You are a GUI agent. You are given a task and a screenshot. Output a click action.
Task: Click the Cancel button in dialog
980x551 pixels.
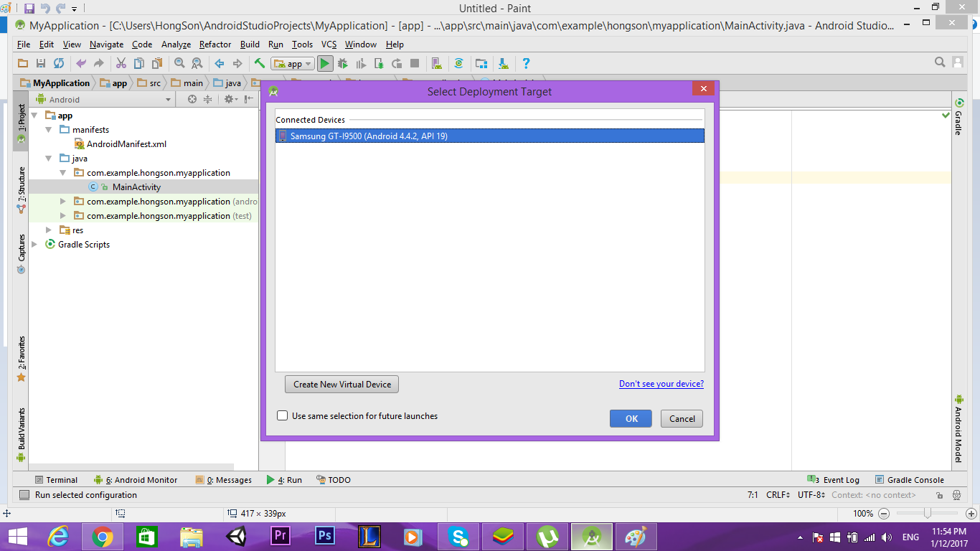682,419
